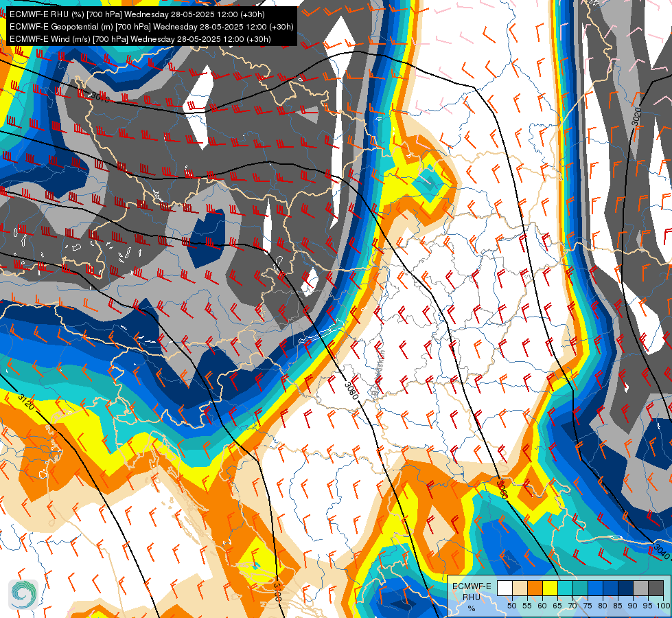The width and height of the screenshot is (672, 618).
Task: Select the light gray 90-95% legend swatch
Action: 640,588
